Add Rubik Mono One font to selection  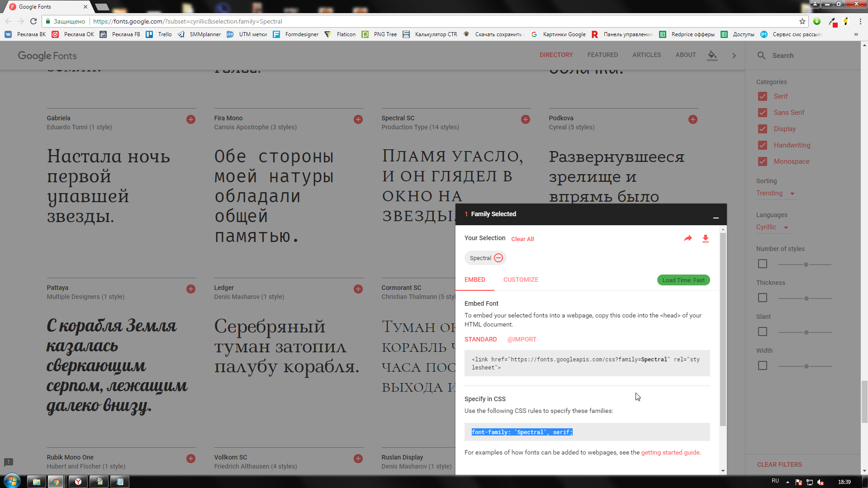191,459
